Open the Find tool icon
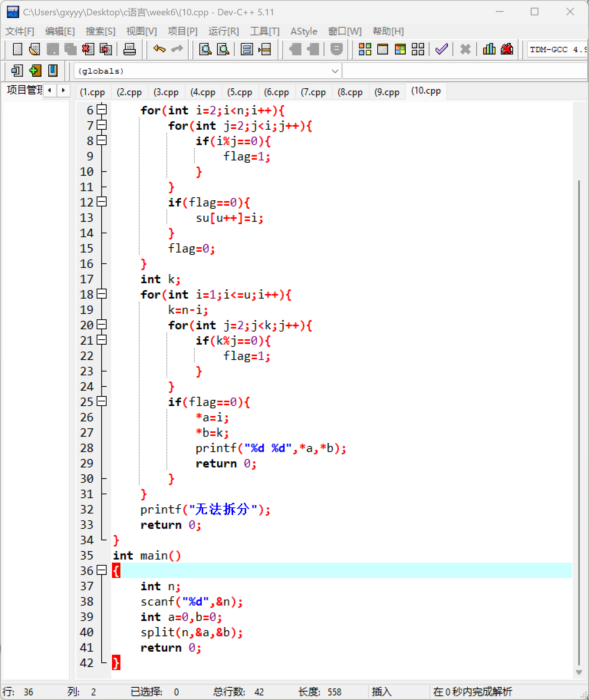Screen dimensions: 589x700 click(x=206, y=49)
